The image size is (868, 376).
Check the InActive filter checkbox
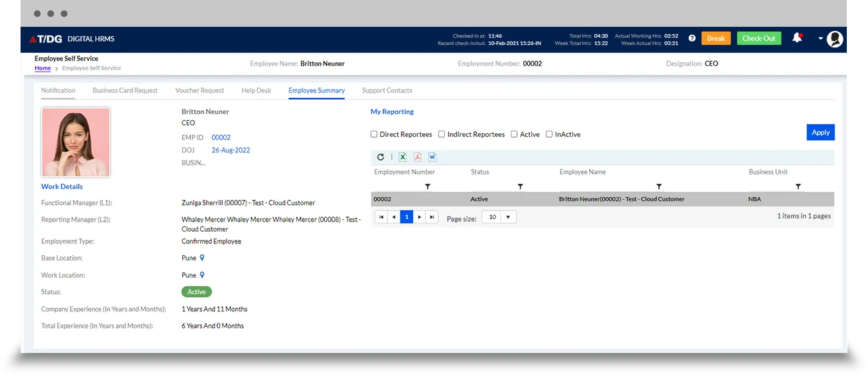pyautogui.click(x=549, y=134)
